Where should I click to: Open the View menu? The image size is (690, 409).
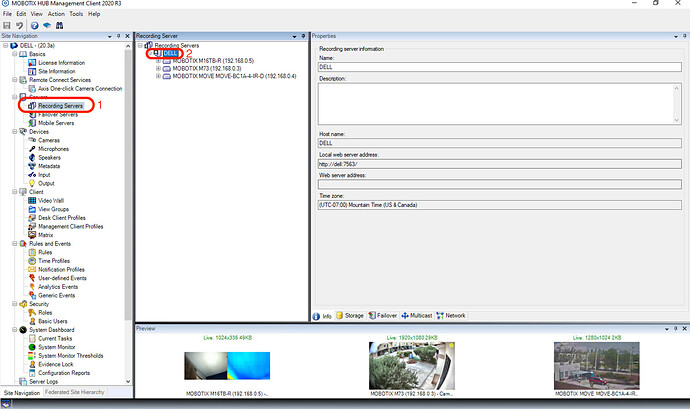(x=37, y=14)
